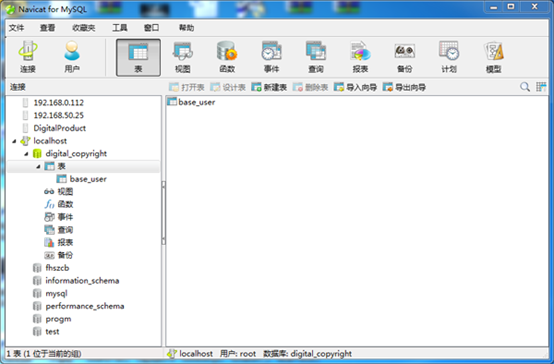Viewport: 554px width, 364px height.
Task: Open the 帮助 (Help) menu
Action: coord(186,28)
